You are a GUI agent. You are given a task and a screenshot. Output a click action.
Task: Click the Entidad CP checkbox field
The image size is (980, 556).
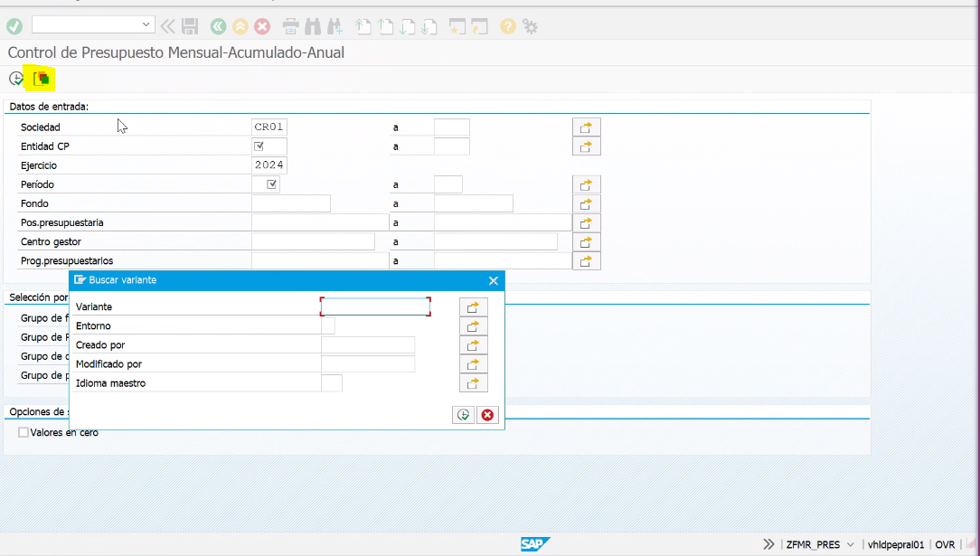click(259, 146)
